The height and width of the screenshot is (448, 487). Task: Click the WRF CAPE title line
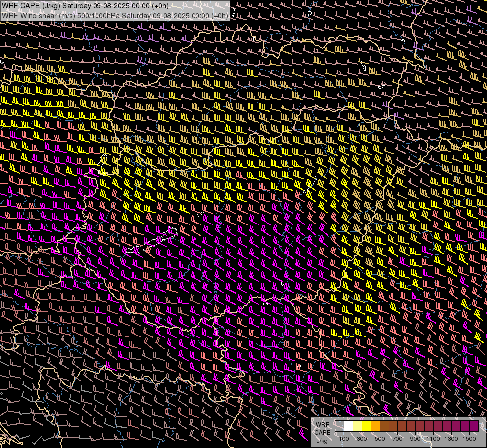(x=85, y=6)
